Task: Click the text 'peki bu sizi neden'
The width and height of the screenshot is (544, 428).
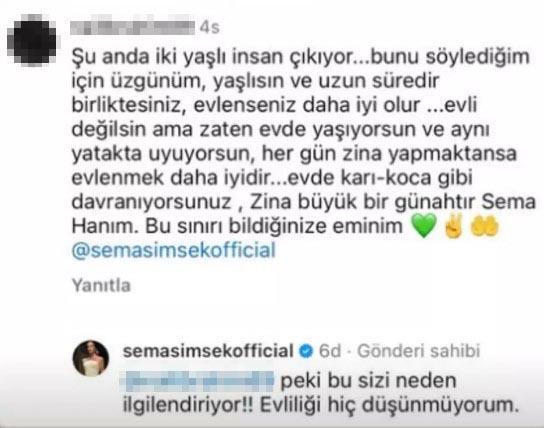Action: point(368,380)
